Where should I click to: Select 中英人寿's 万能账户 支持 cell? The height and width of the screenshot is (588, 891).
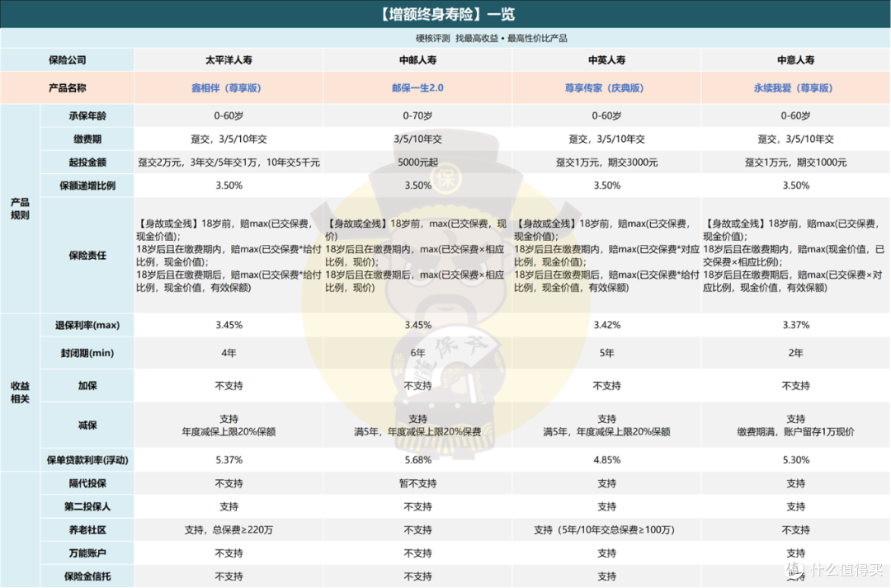pos(606,553)
